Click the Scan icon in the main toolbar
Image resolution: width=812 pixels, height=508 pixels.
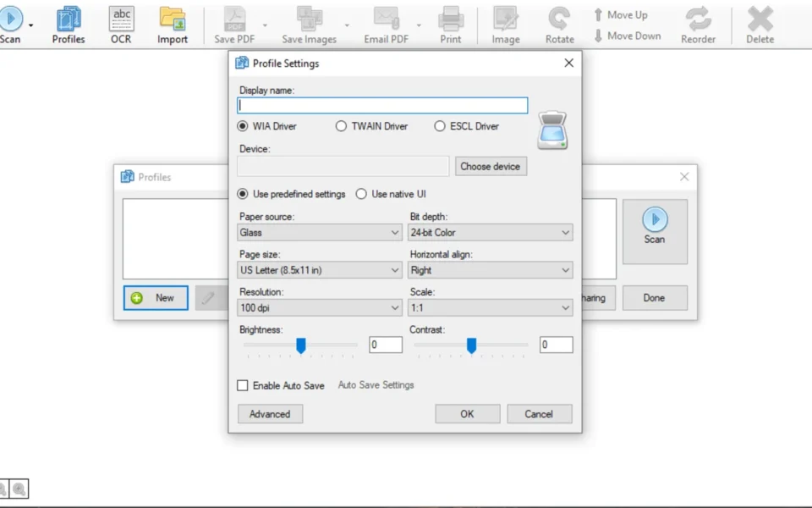point(10,19)
